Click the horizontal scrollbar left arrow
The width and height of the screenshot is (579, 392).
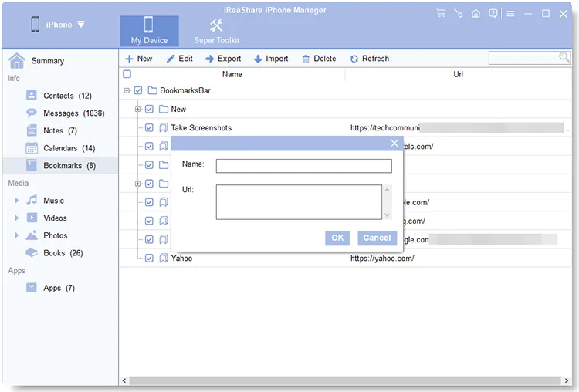click(124, 380)
